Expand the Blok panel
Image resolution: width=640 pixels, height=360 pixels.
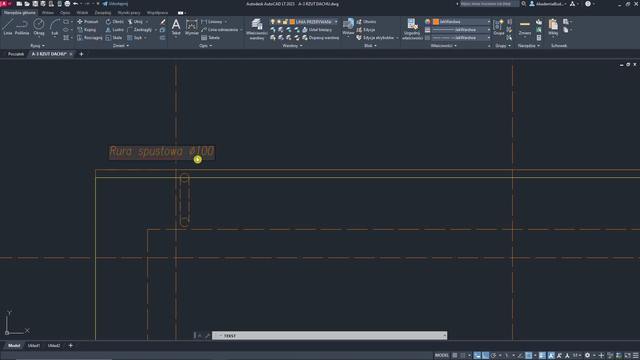[x=370, y=46]
